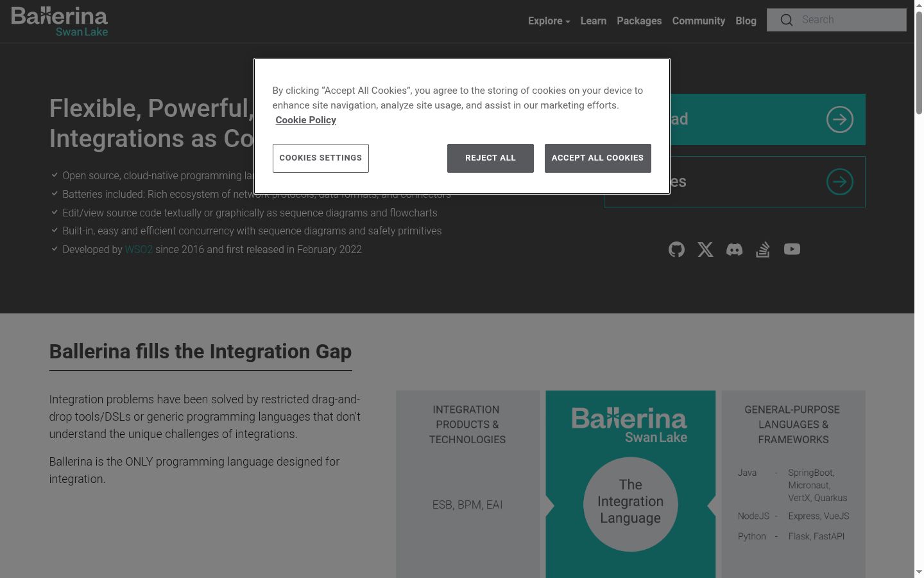Click the Ballerina Swan Lake logo in teal diagram

click(629, 425)
